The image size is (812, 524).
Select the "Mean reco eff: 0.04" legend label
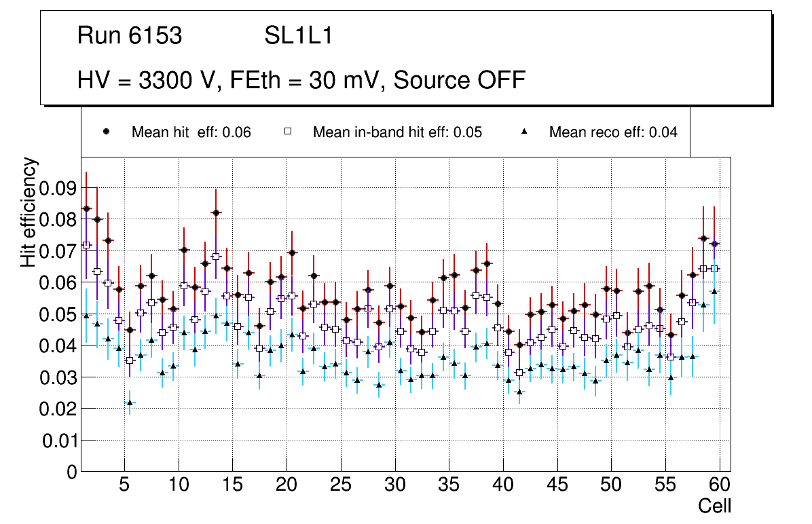tap(613, 132)
